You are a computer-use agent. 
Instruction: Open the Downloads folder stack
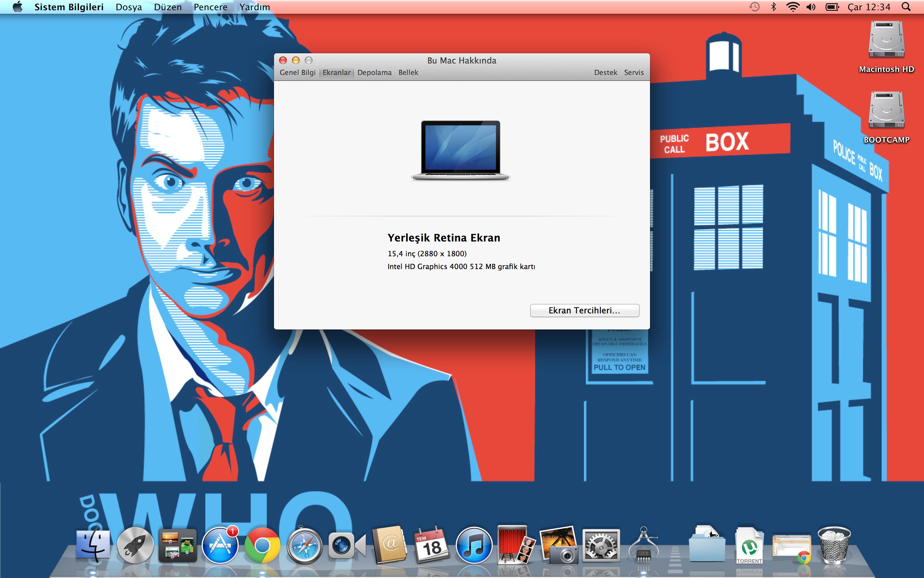[706, 545]
